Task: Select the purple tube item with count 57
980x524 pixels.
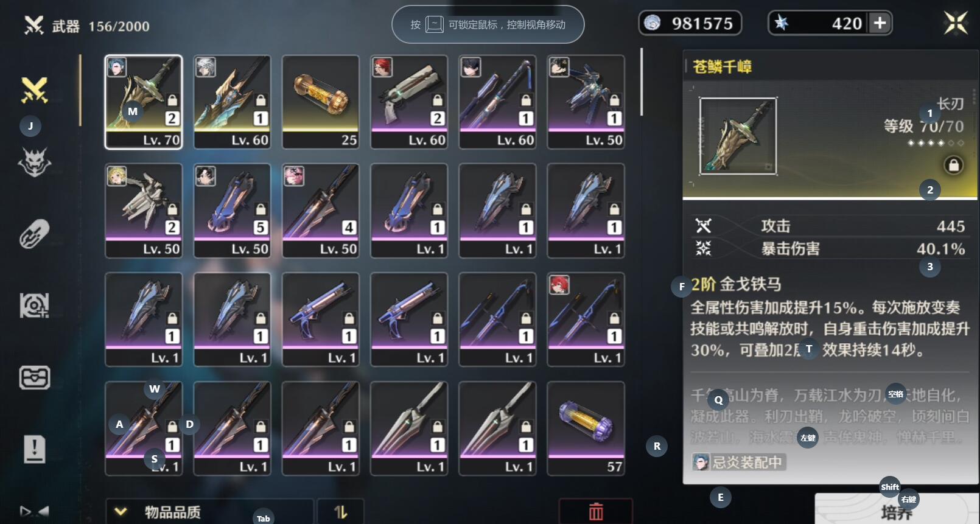Action: 586,428
